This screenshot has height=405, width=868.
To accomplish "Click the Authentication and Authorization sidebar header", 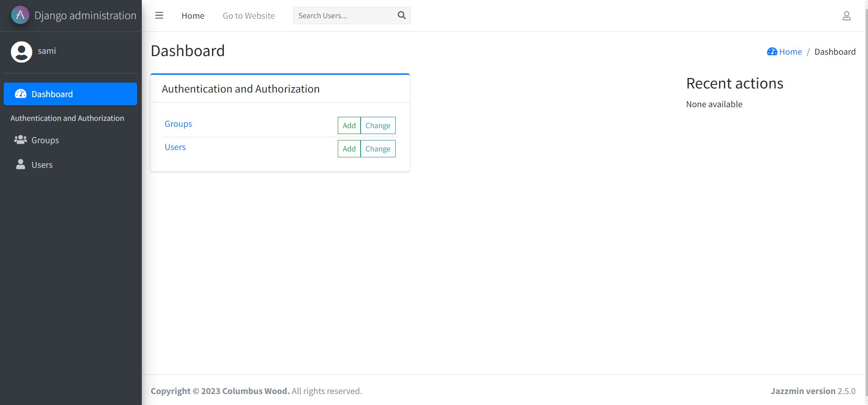I will [x=67, y=118].
